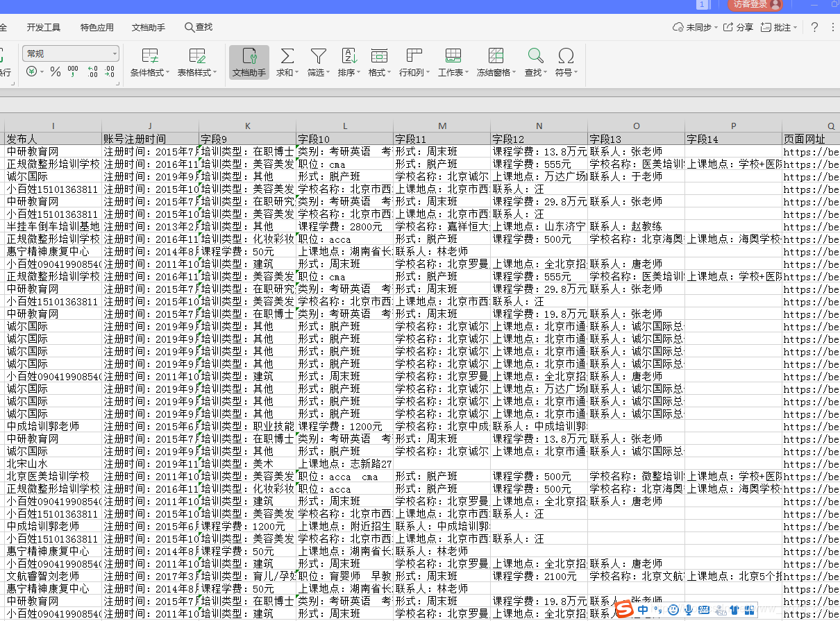
Task: Select column N header
Action: coord(539,126)
